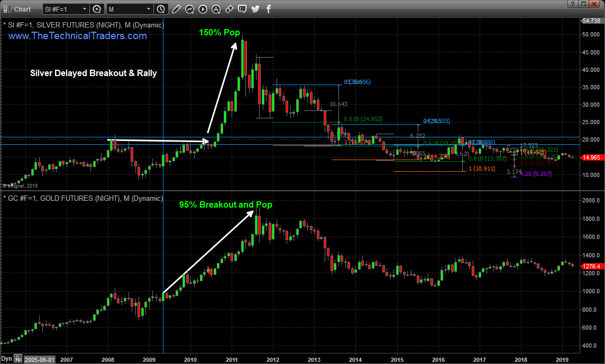Viewport: 605px width, 364px height.
Task: Share chart via Twitter icon
Action: [255, 9]
